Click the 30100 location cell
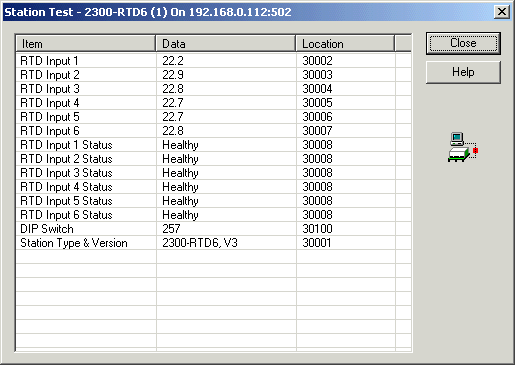Screen dimensions: 515x365 [317, 229]
